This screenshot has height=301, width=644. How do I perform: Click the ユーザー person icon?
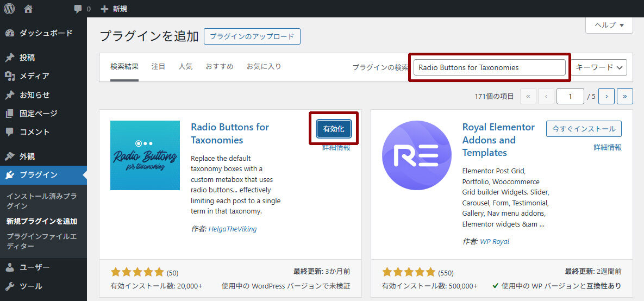click(x=10, y=267)
